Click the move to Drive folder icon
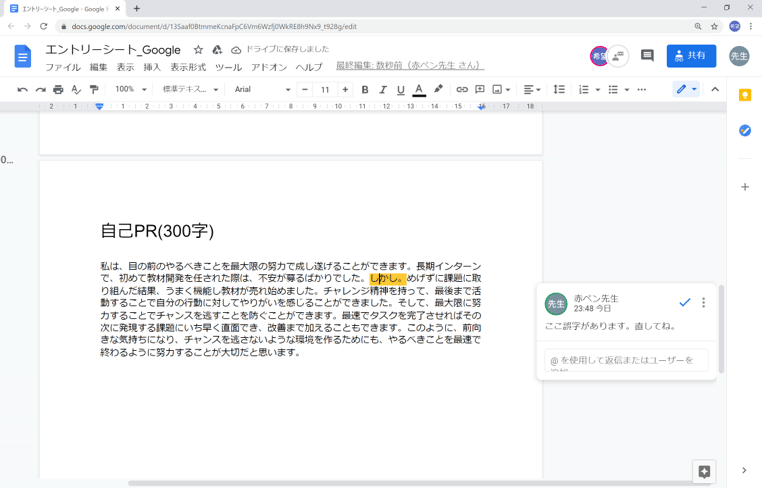The height and width of the screenshot is (488, 762). pos(217,50)
